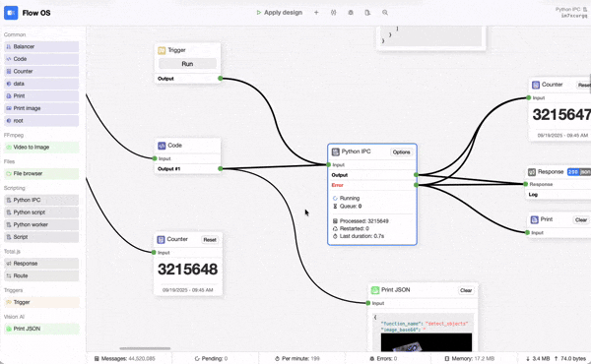
Task: Click the plus icon in the top toolbar
Action: (x=316, y=13)
